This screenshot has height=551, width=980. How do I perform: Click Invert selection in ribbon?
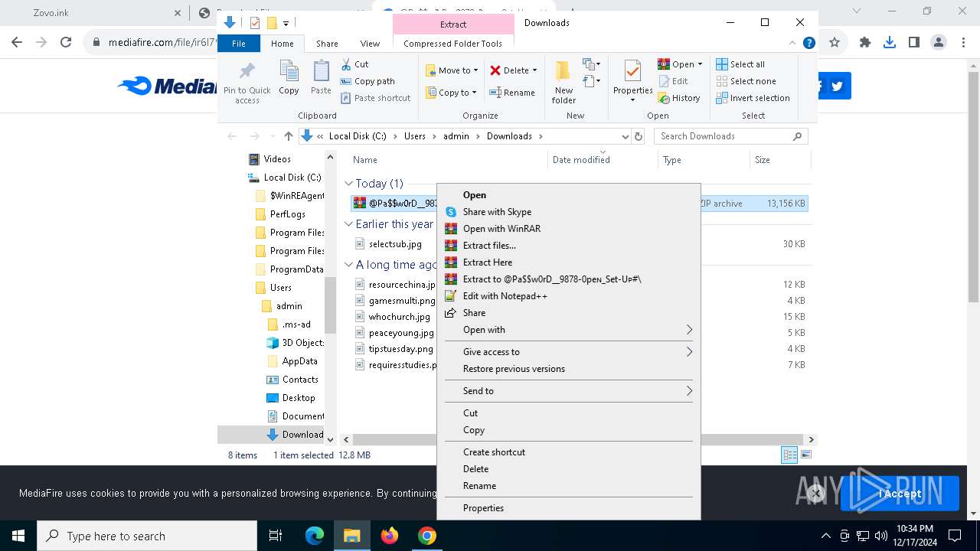pos(753,98)
